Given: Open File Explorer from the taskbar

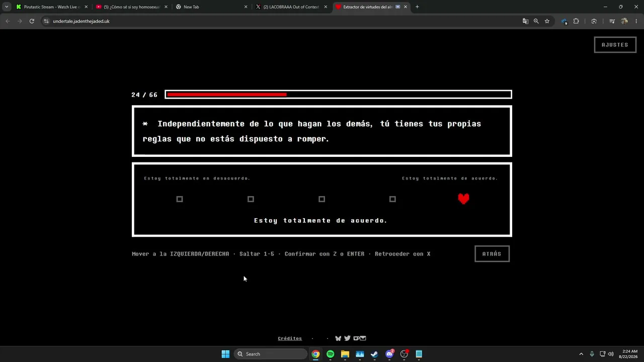Looking at the screenshot, I should click(x=345, y=354).
